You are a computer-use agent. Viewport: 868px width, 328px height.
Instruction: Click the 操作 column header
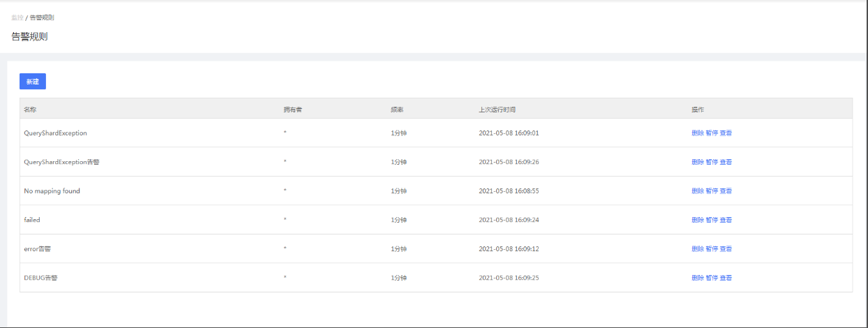coord(698,110)
